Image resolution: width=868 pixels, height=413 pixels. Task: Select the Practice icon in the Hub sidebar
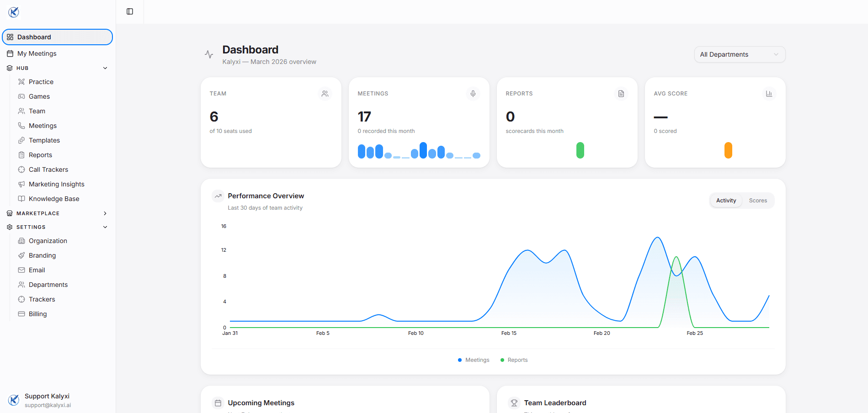(x=21, y=81)
